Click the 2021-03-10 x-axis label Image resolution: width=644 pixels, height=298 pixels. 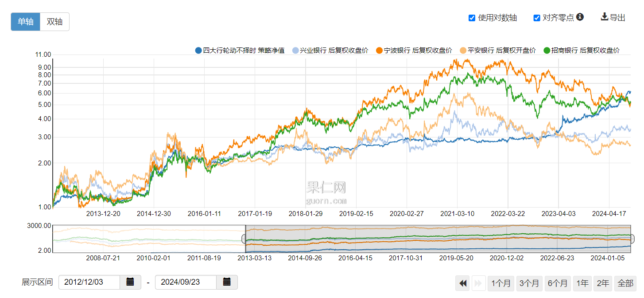point(457,213)
